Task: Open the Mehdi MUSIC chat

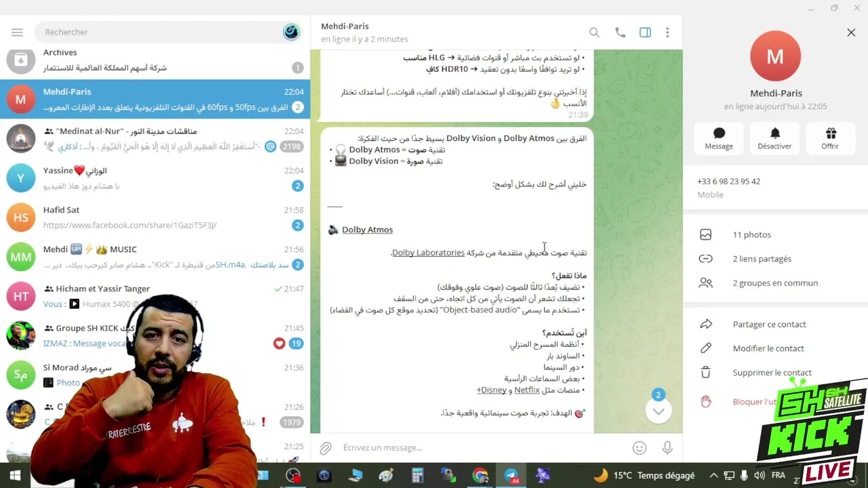Action: (x=155, y=256)
